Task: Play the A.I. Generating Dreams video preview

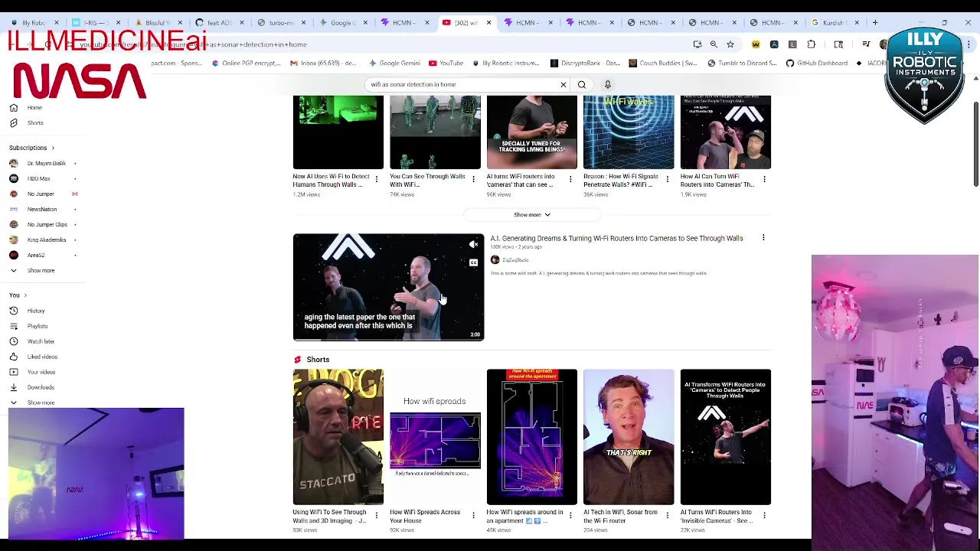Action: point(388,287)
